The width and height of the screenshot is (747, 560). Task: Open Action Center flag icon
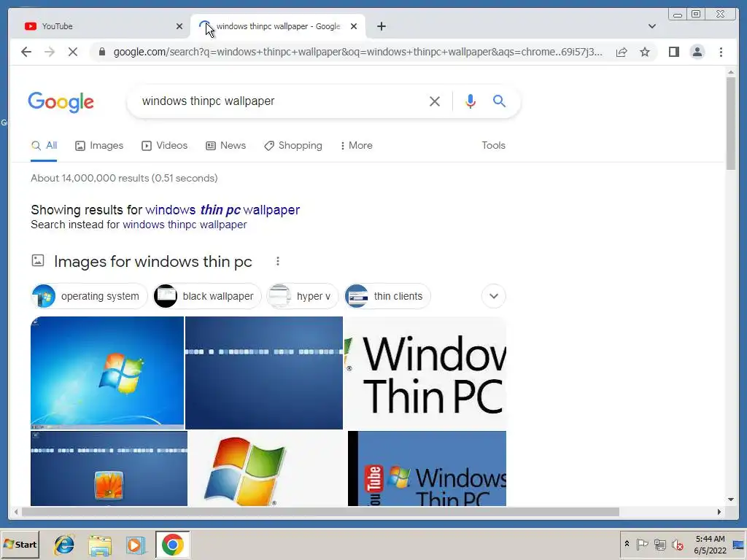pos(642,544)
